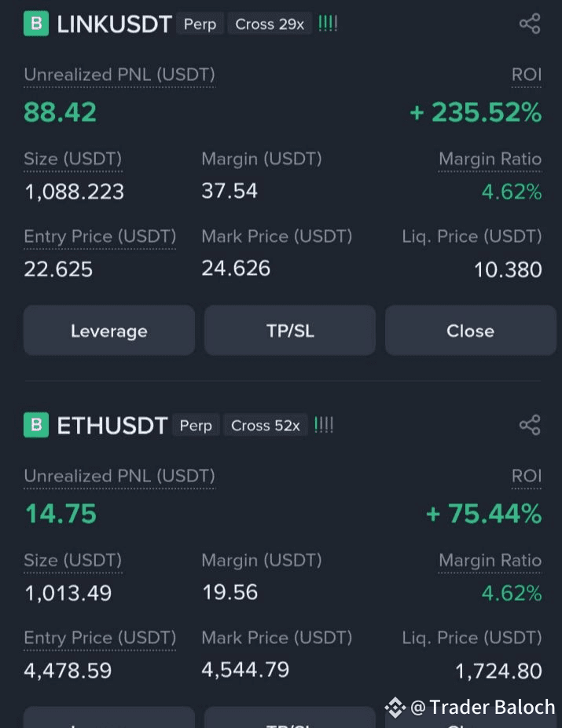562x728 pixels.
Task: Open TP/SL for LINKUSDT position
Action: coord(290,331)
